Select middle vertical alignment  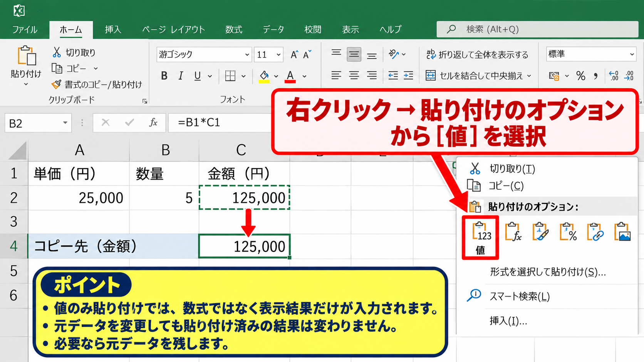(x=354, y=55)
